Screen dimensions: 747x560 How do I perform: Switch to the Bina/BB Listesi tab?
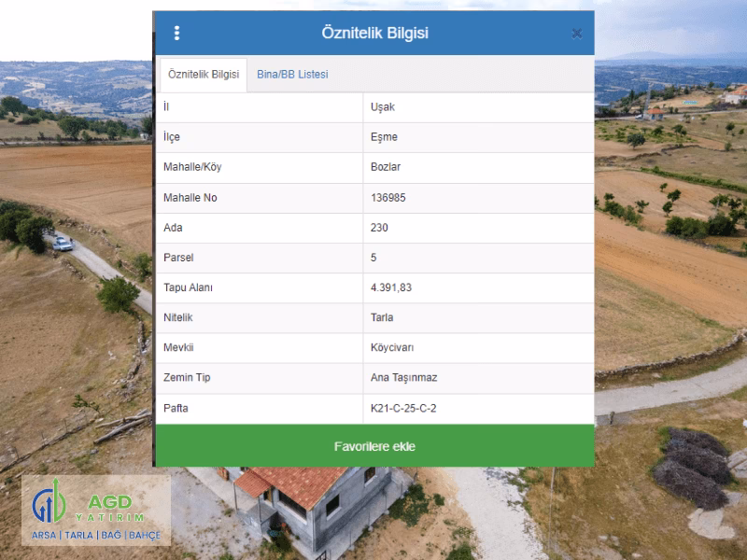click(x=292, y=75)
